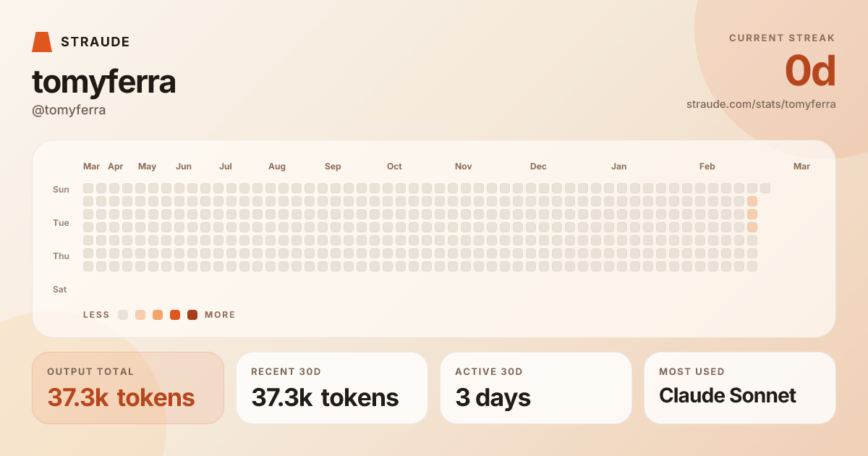This screenshot has width=868, height=456.
Task: Open the straude.com/stats/tomyferra link
Action: click(761, 104)
